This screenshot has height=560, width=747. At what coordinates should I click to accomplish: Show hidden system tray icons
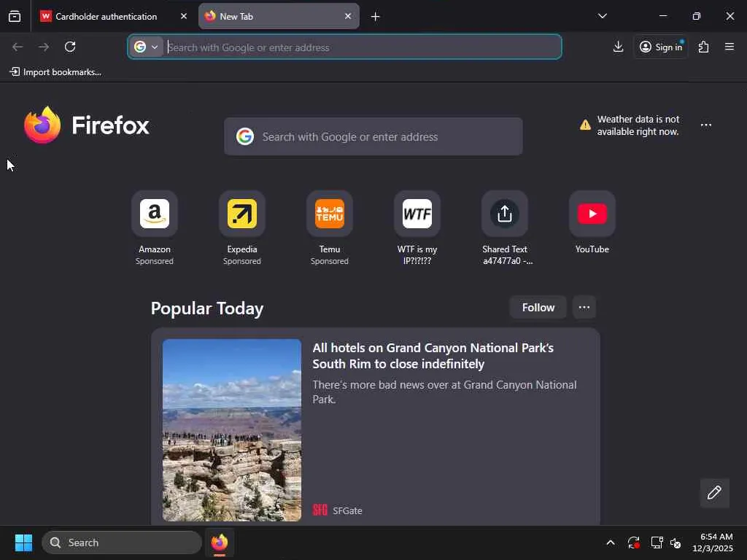[x=611, y=542]
